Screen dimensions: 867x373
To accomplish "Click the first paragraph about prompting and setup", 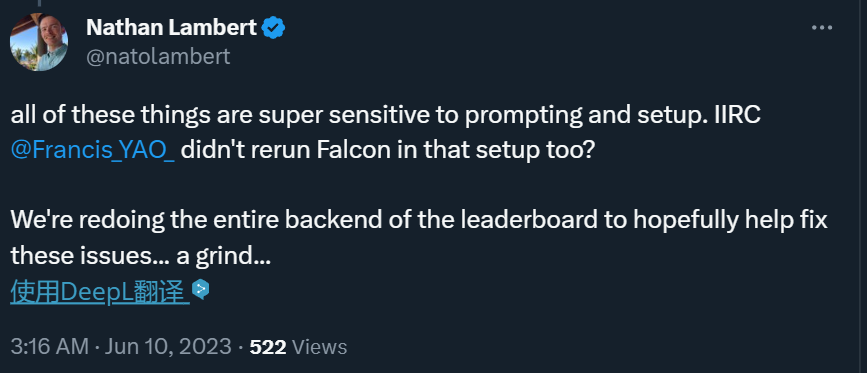I will [386, 133].
